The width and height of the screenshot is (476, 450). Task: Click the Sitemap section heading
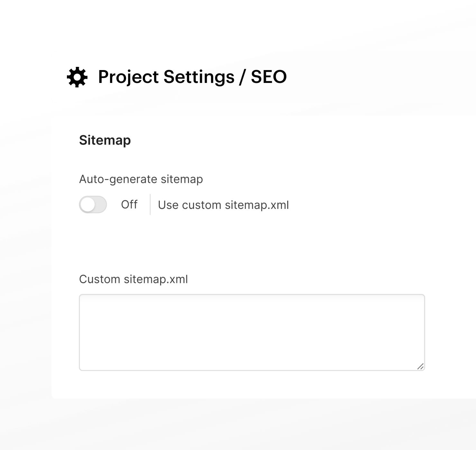pyautogui.click(x=105, y=140)
